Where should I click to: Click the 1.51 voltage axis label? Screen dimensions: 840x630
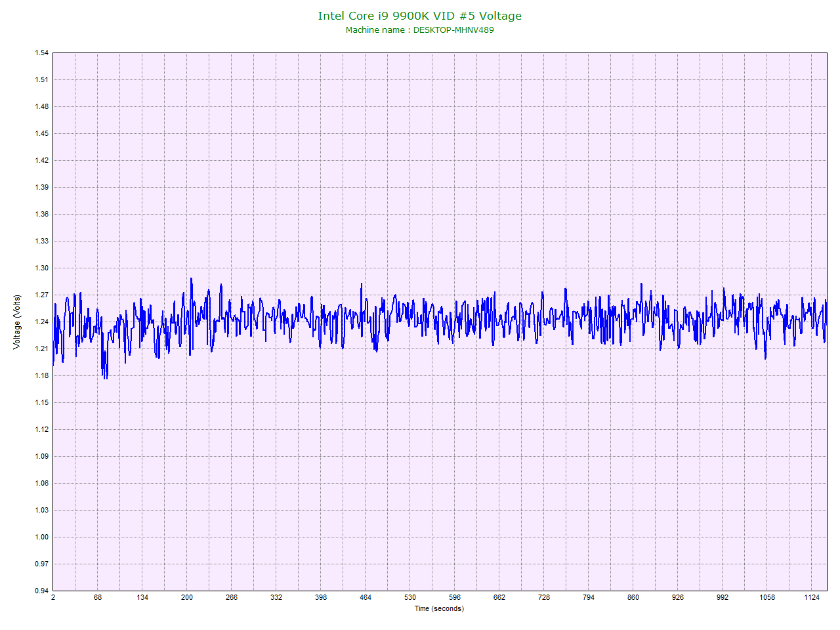coord(42,80)
